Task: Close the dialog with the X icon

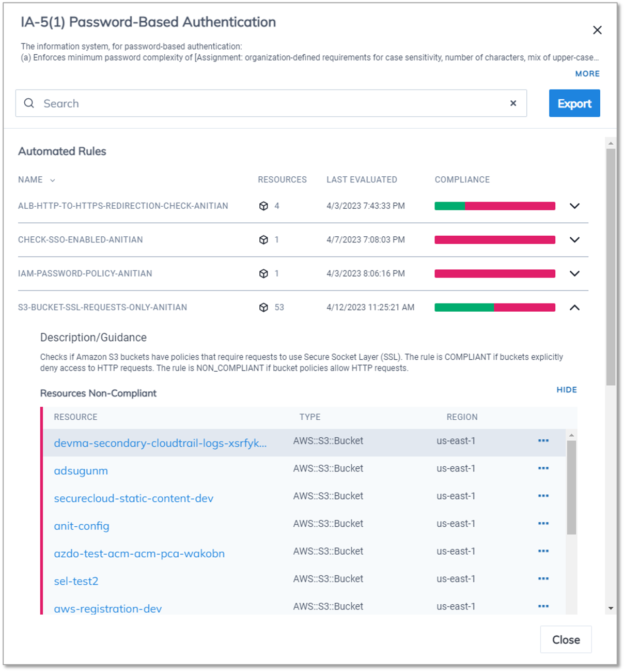Action: point(597,30)
